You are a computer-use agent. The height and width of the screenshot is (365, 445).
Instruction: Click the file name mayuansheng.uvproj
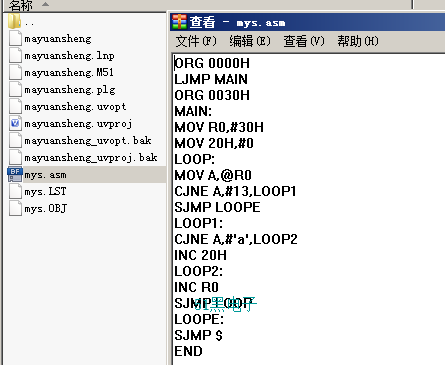[x=78, y=124]
